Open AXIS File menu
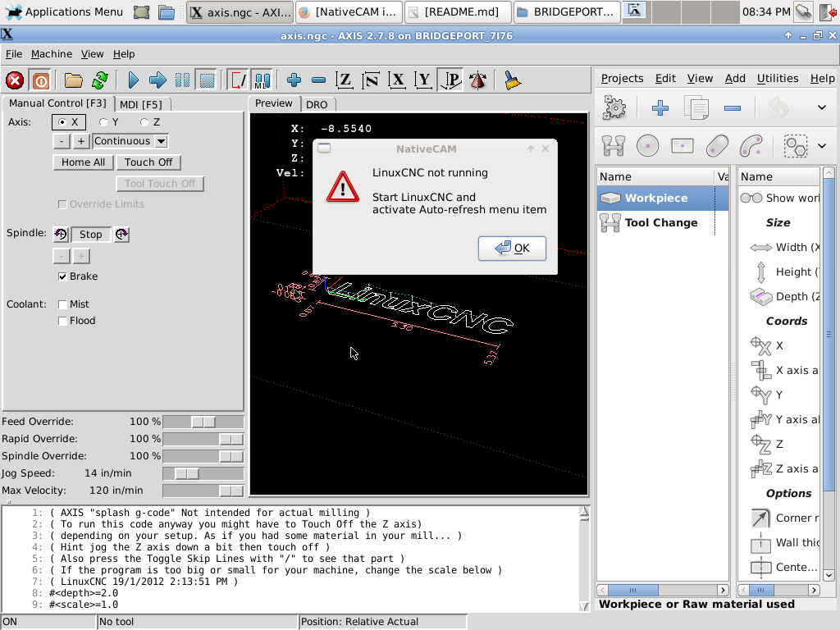Screen dimensions: 840x630 (x=14, y=54)
